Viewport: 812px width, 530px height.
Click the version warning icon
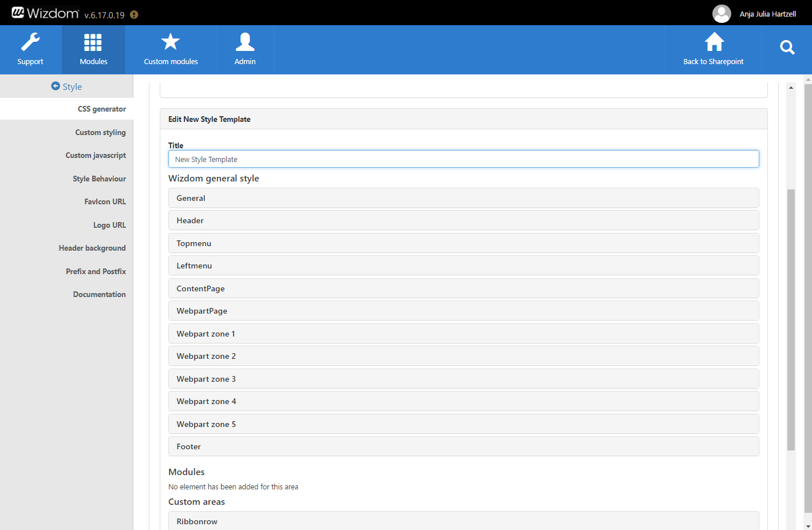pos(134,15)
